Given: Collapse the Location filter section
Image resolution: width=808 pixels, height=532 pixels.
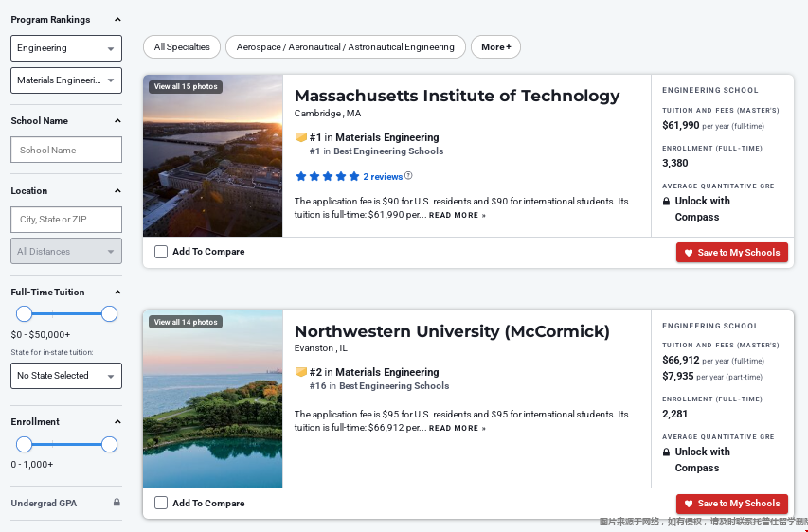Looking at the screenshot, I should point(117,190).
